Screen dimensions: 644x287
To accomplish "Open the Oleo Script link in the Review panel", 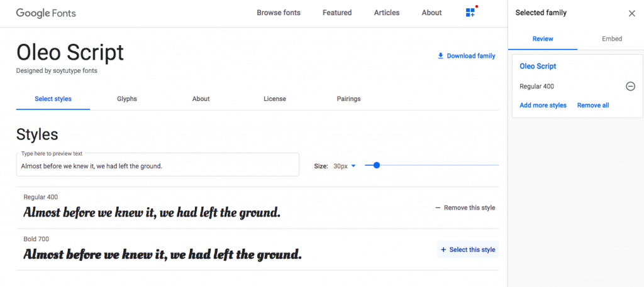I will tap(538, 66).
